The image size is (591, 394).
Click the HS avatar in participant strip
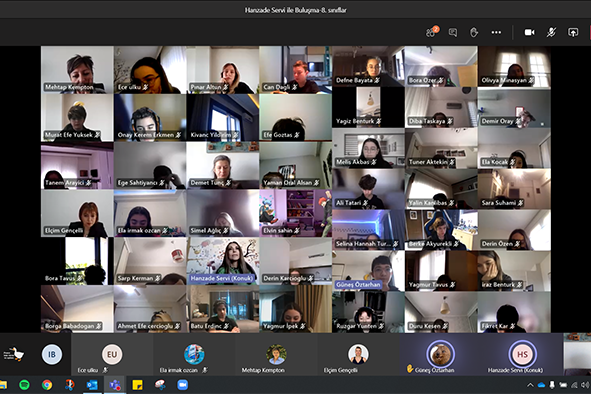[x=522, y=354]
